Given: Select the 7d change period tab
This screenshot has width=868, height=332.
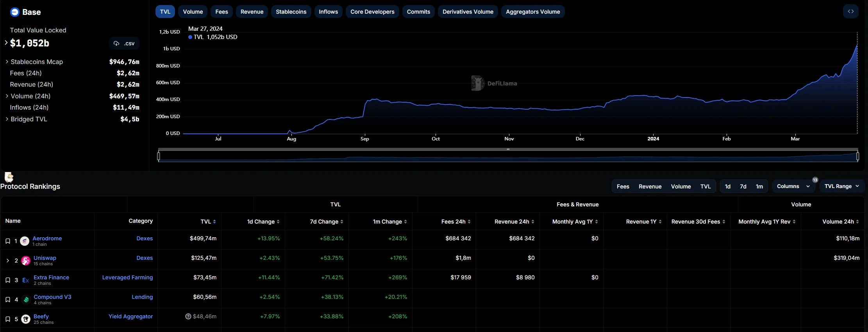Looking at the screenshot, I should point(743,186).
